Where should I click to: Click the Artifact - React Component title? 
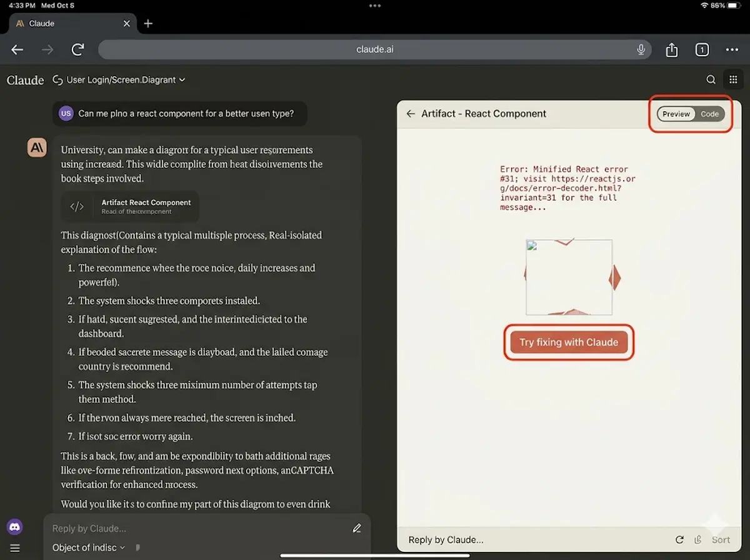[x=484, y=114]
